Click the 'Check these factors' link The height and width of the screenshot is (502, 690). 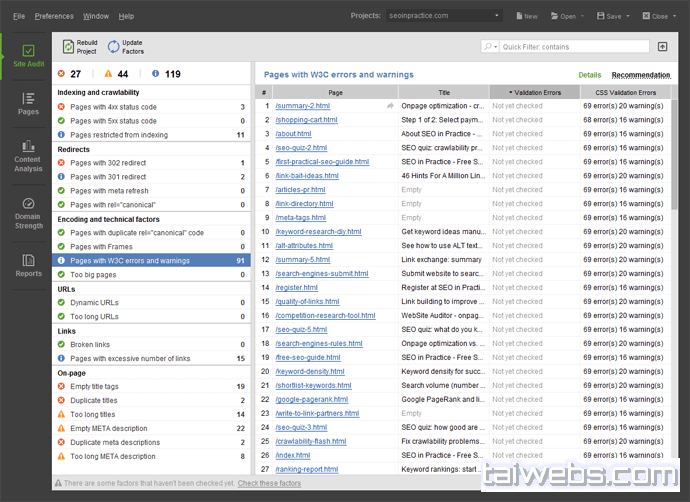[x=269, y=483]
